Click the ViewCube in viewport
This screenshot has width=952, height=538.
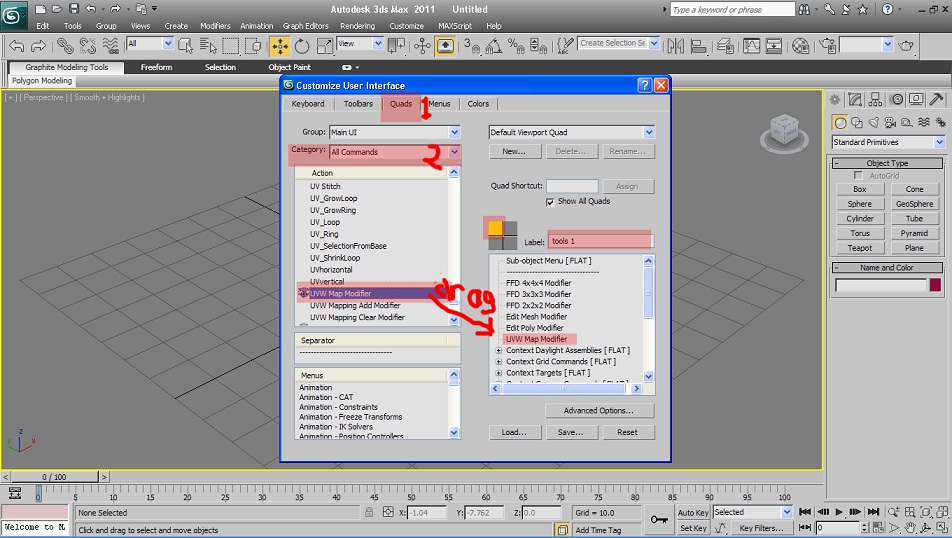(x=784, y=131)
